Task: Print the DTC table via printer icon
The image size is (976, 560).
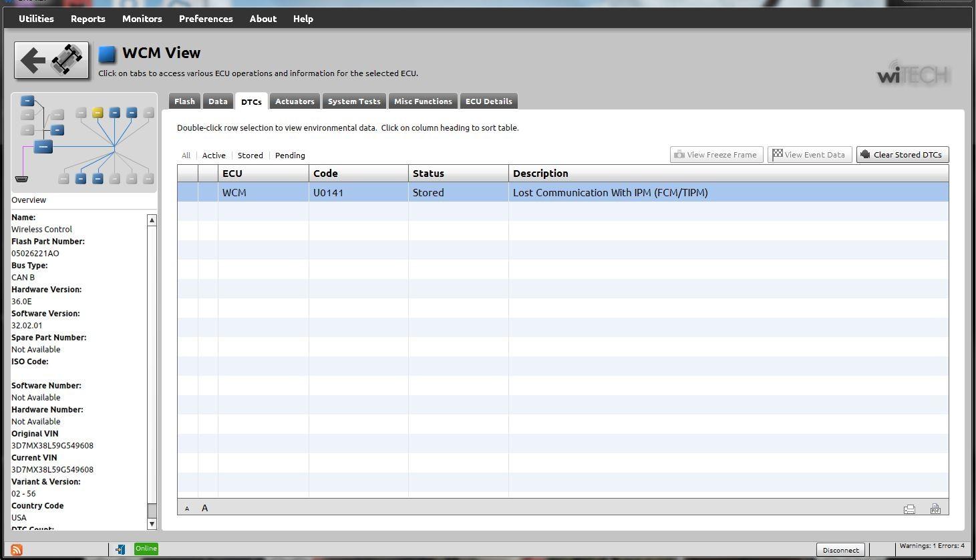Action: 909,509
